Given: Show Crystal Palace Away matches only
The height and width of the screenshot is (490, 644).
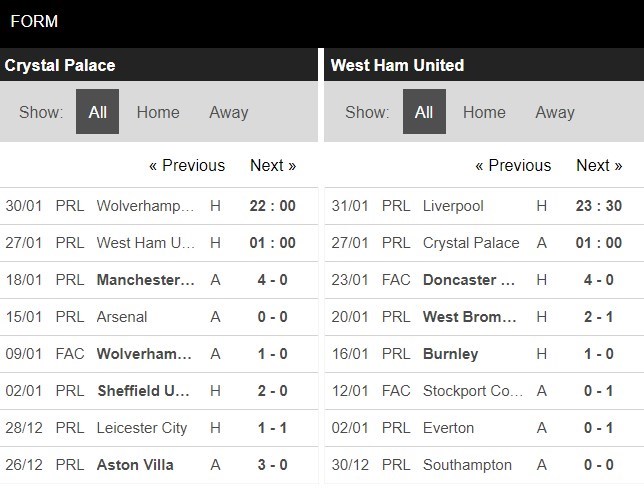Looking at the screenshot, I should pyautogui.click(x=229, y=112).
